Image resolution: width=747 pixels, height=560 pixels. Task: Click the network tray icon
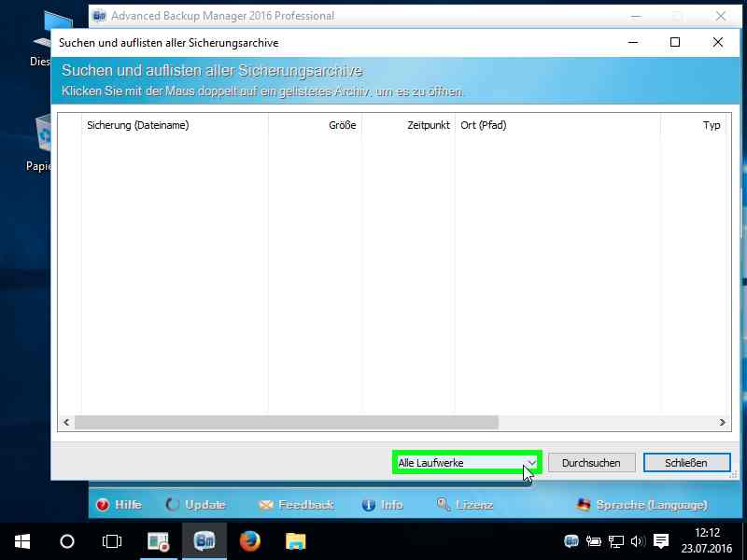point(615,541)
